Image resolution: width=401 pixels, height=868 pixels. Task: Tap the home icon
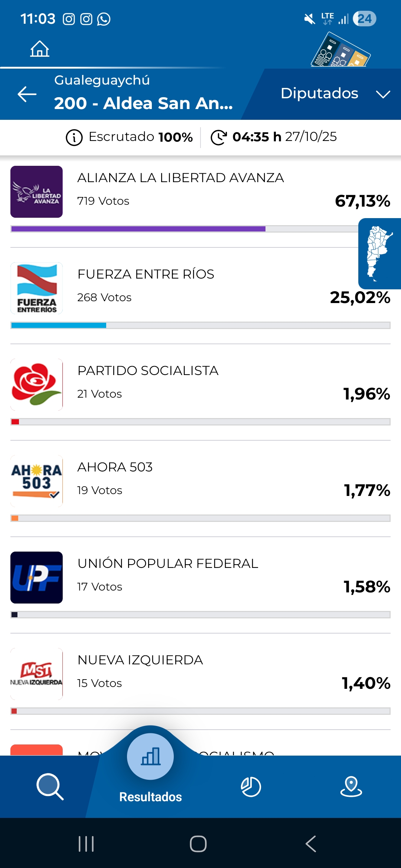click(x=40, y=49)
